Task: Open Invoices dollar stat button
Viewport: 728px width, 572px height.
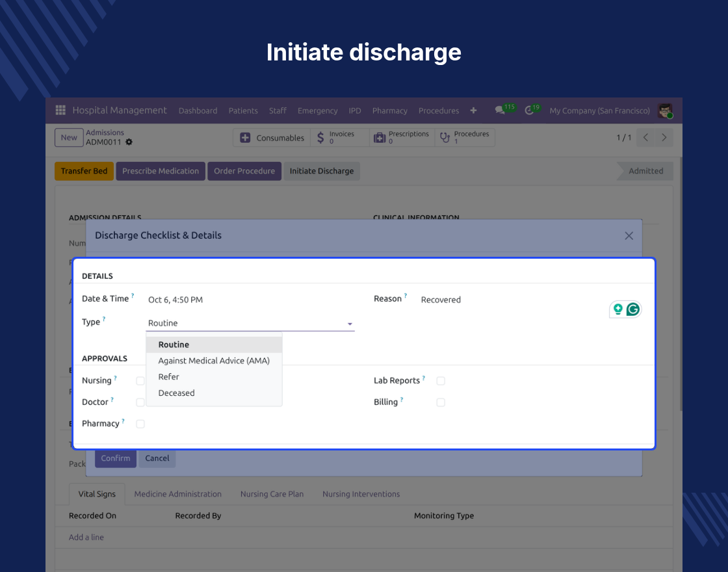Action: 339,138
